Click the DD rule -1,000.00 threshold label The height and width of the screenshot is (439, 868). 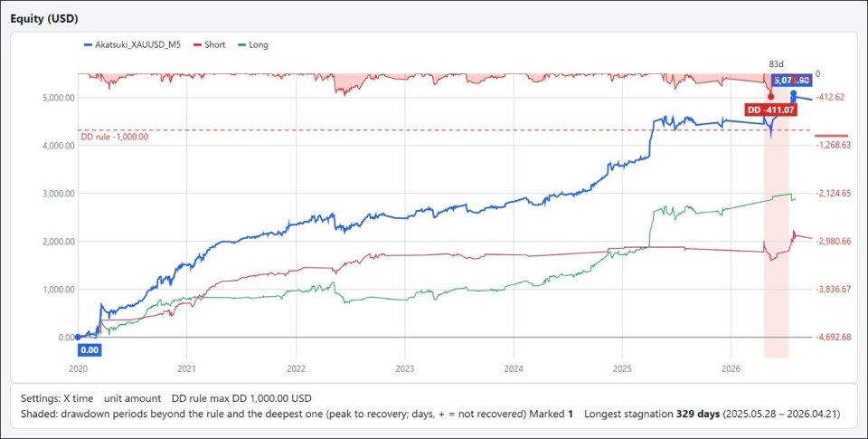[114, 137]
